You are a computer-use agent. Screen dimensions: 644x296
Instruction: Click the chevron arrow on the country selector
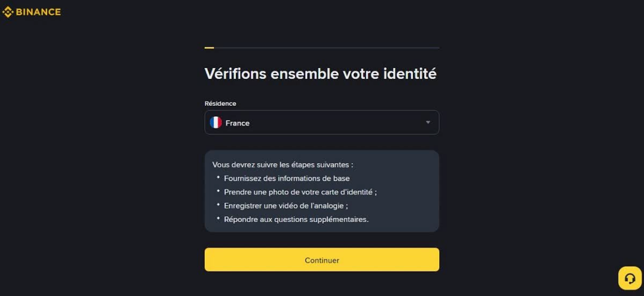[x=428, y=122]
